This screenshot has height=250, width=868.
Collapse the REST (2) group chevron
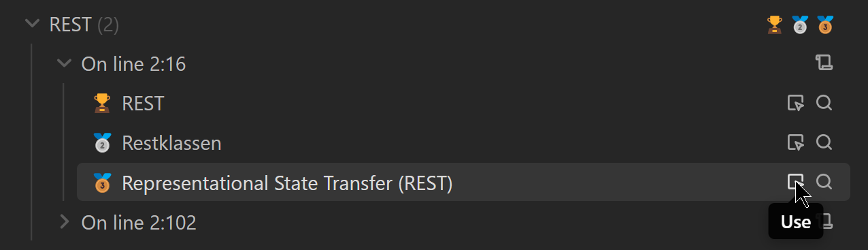point(32,25)
